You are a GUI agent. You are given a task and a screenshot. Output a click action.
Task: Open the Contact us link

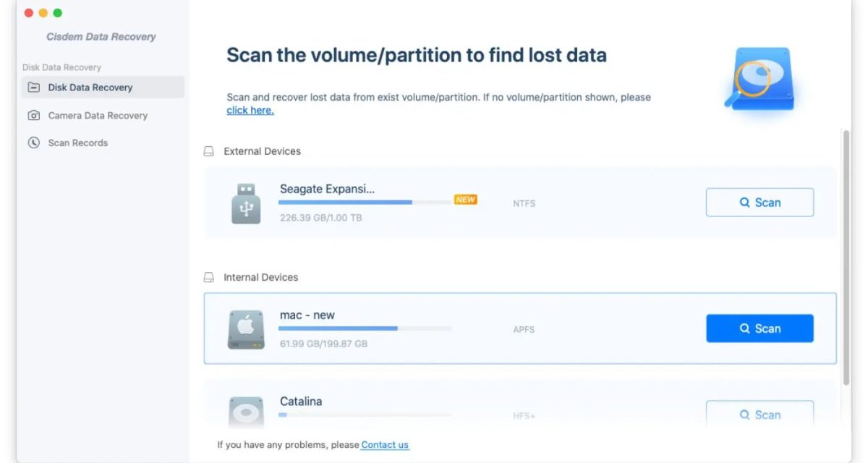point(385,445)
